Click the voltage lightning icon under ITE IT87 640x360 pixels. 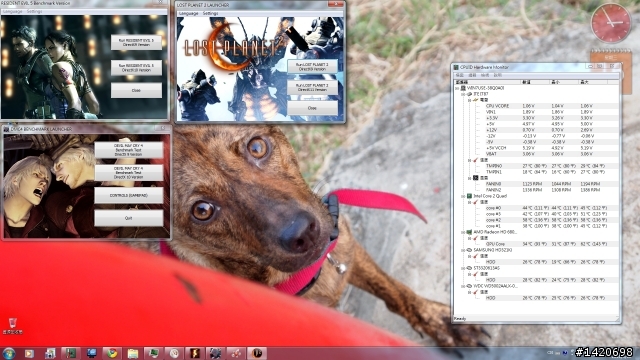click(476, 100)
